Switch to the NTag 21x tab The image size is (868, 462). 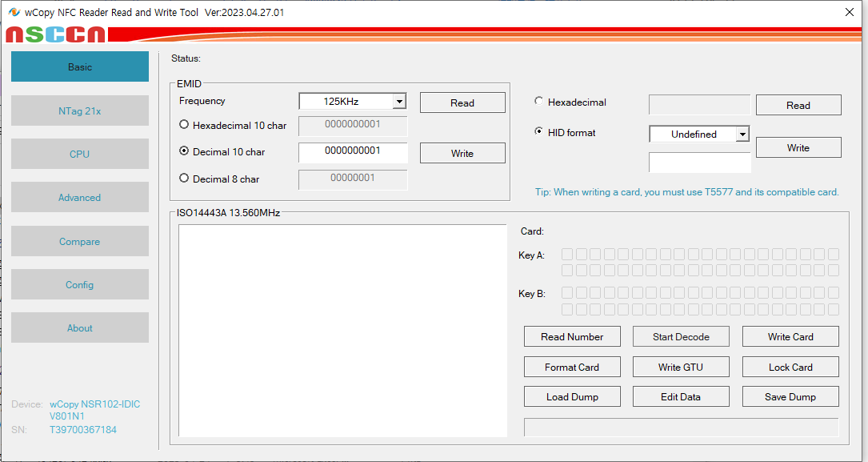coord(80,110)
